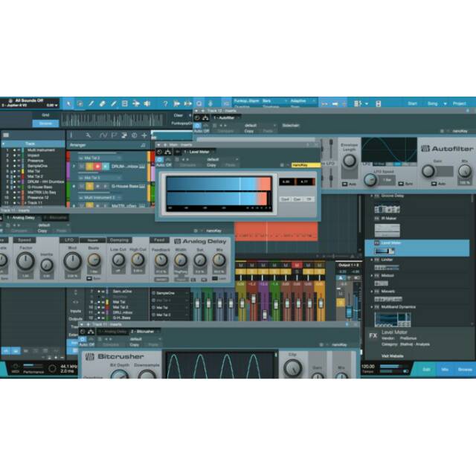Toggle the Autofilter LFO Speed Sync box
This screenshot has width=476, height=476.
tap(401, 184)
